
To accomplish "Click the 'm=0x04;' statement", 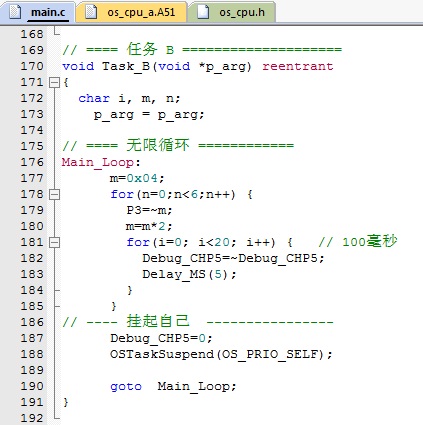I will pos(137,178).
